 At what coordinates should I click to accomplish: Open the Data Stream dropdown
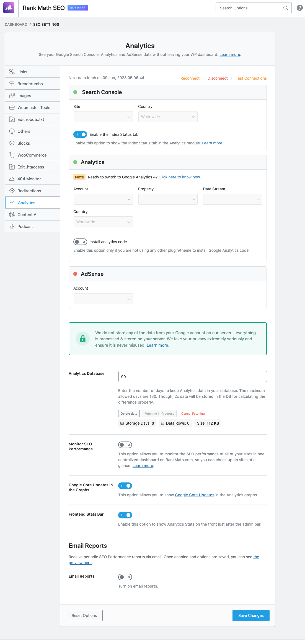point(232,199)
